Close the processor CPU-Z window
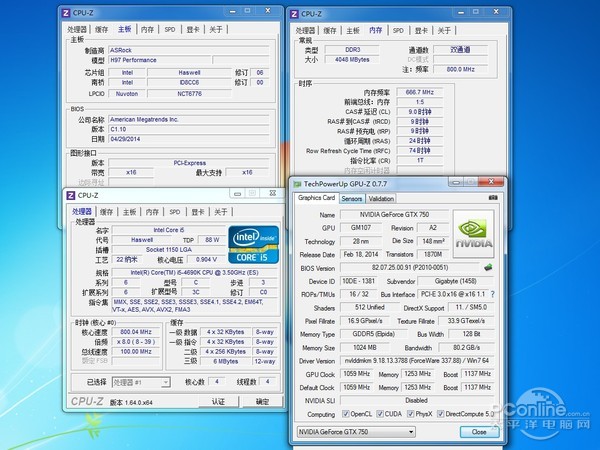 272,193
